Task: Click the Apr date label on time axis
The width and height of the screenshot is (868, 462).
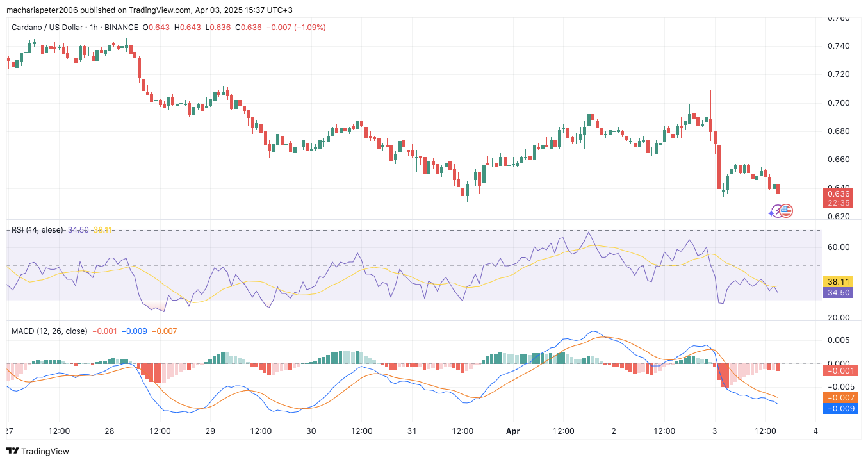Action: pos(512,431)
